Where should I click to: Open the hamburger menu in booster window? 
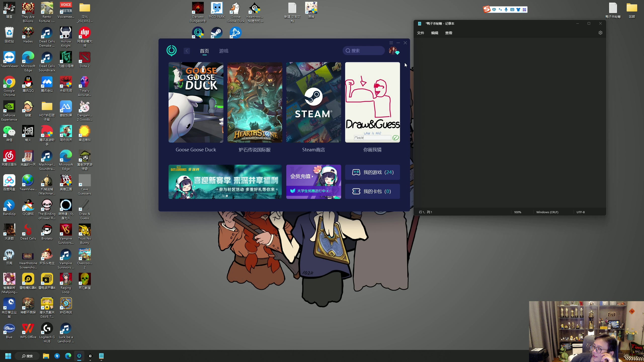click(x=391, y=43)
